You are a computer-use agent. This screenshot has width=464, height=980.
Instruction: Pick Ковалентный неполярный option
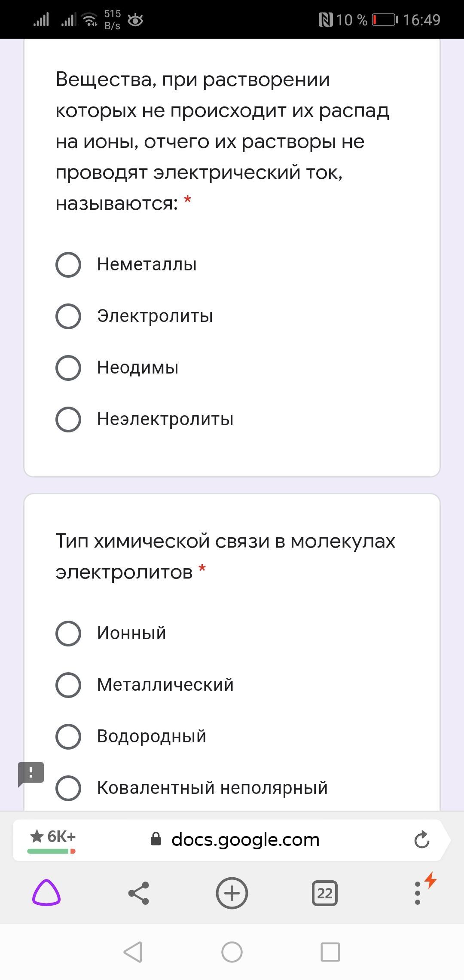(68, 788)
